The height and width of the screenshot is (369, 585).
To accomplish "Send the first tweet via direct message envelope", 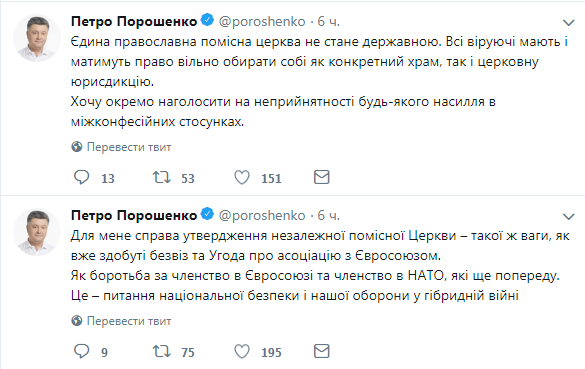I will coord(322,177).
